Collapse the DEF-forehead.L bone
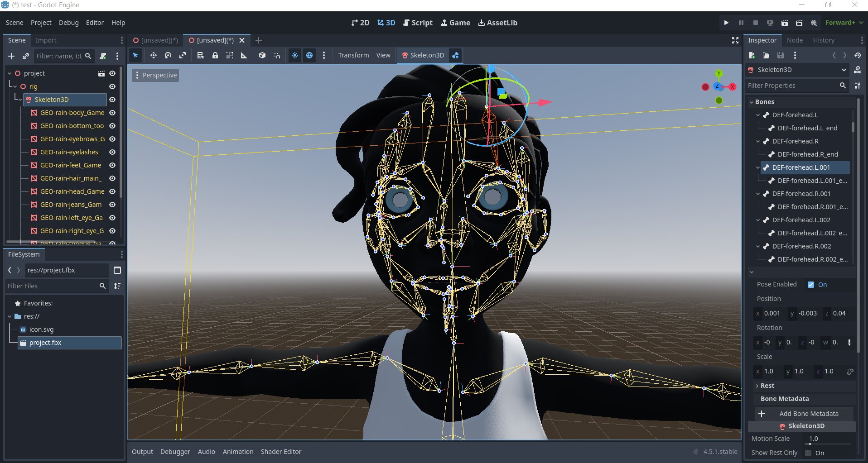The image size is (868, 463). click(x=758, y=115)
